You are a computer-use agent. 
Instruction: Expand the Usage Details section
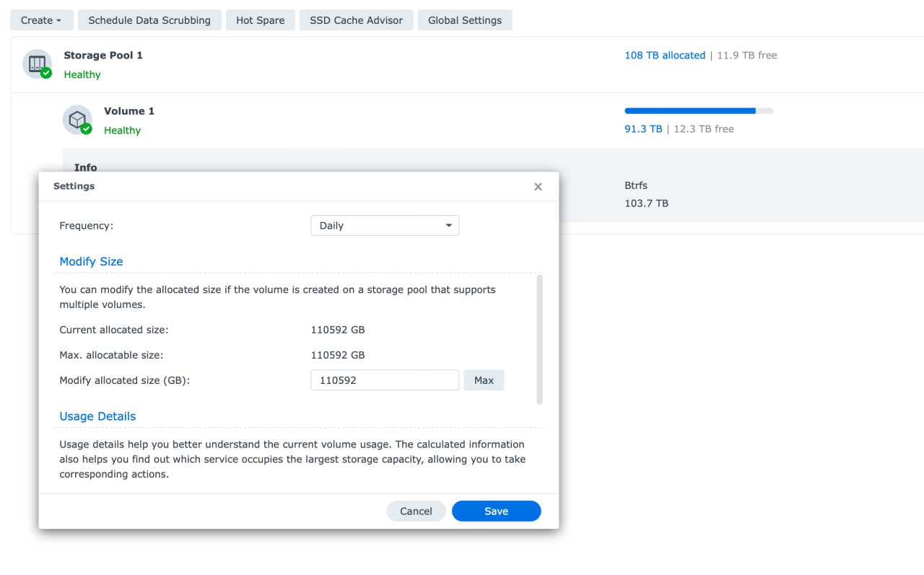(x=97, y=416)
